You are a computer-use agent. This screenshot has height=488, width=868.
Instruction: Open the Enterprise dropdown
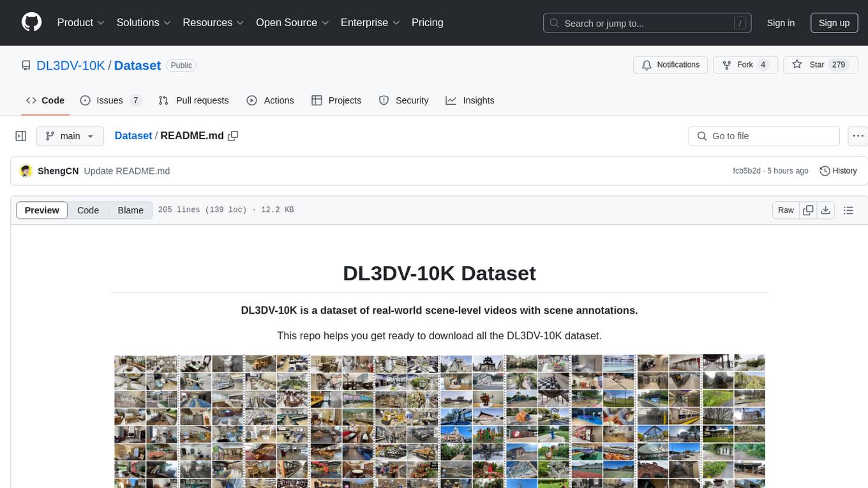coord(370,22)
